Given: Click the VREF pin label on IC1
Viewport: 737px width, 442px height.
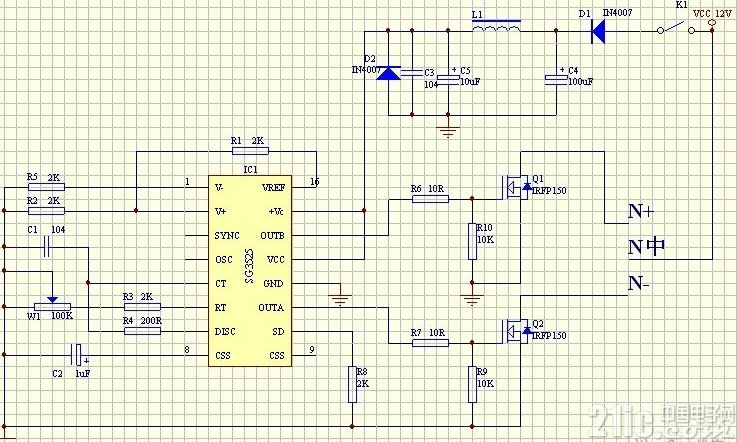Looking at the screenshot, I should (x=273, y=188).
